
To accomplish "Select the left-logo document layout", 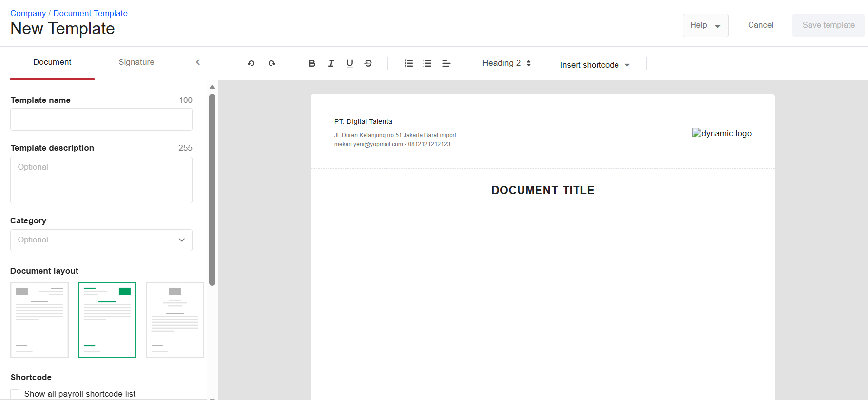I will click(x=39, y=320).
